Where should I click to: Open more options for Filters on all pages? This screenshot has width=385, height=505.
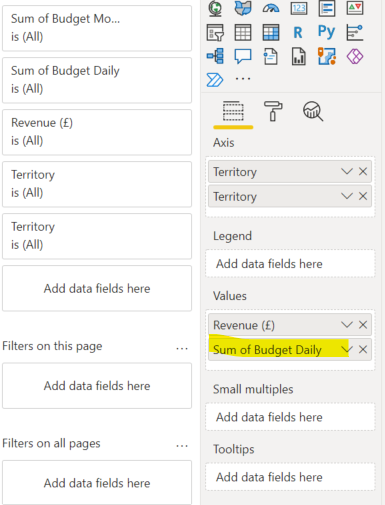click(x=182, y=446)
